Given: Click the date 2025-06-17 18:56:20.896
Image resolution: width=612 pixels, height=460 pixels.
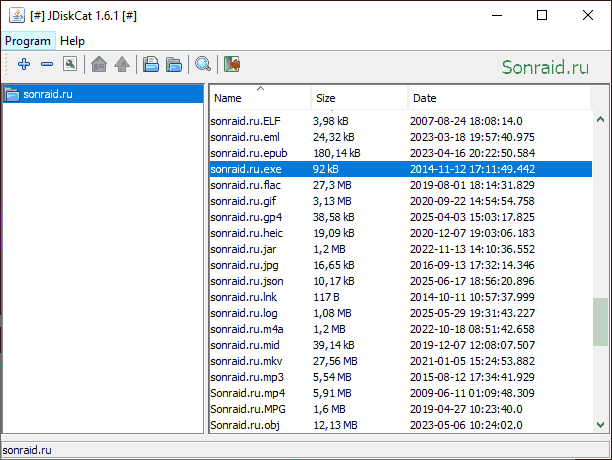Looking at the screenshot, I should click(472, 281).
